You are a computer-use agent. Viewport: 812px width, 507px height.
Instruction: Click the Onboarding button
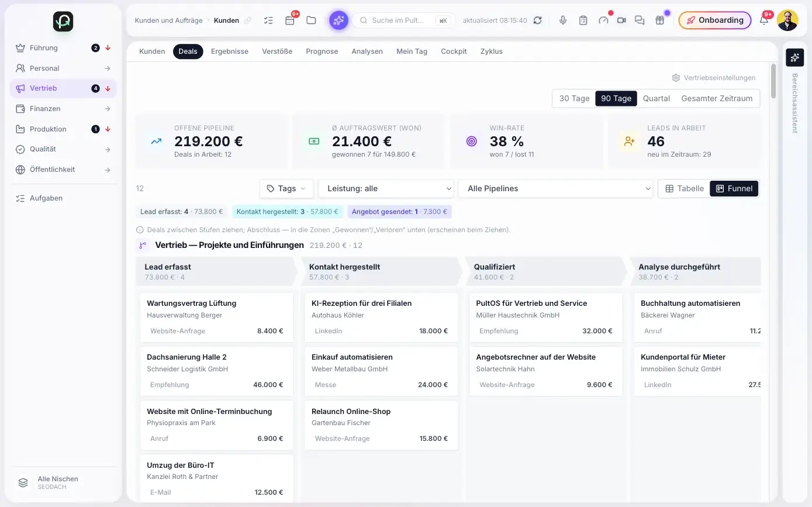(x=715, y=20)
